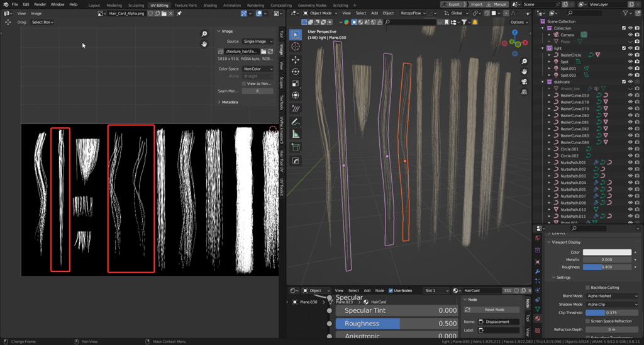Viewport: 644px width, 345px height.
Task: Open the Blend Mode dropdown
Action: (612, 296)
